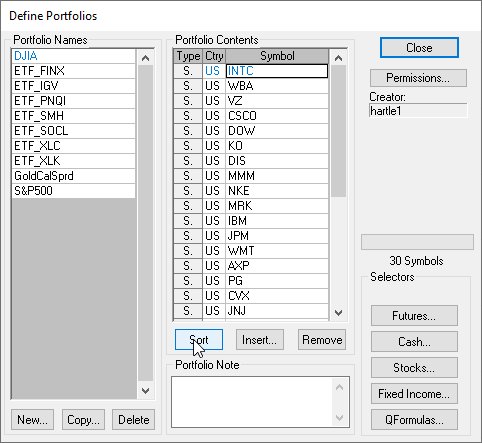Open the Insert dialog
Image resolution: width=482 pixels, height=443 pixels.
[x=260, y=340]
